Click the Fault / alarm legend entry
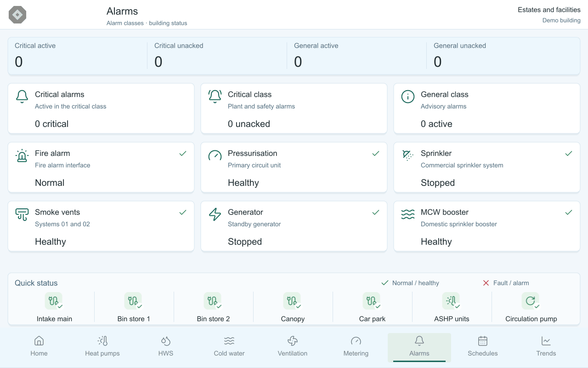 [506, 283]
